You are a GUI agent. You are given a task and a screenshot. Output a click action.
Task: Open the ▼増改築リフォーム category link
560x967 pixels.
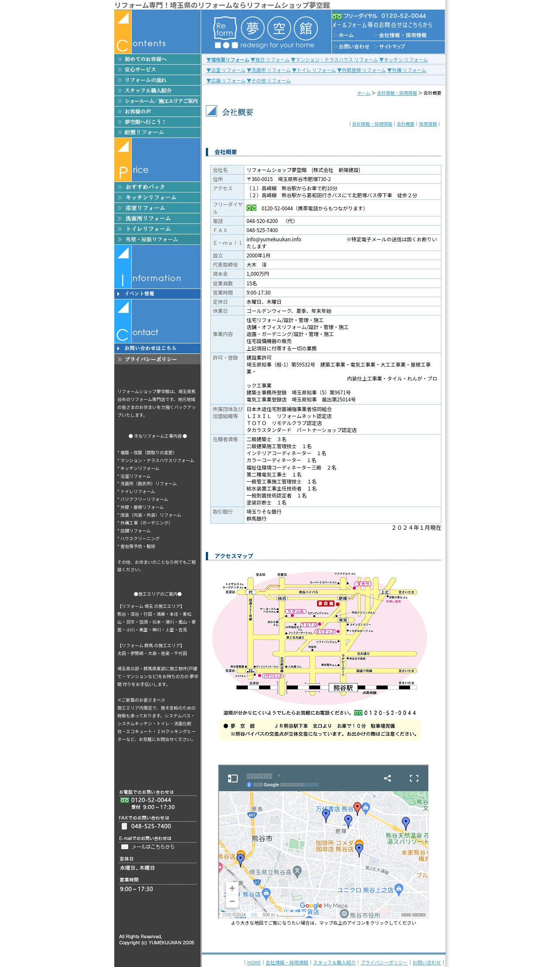228,60
